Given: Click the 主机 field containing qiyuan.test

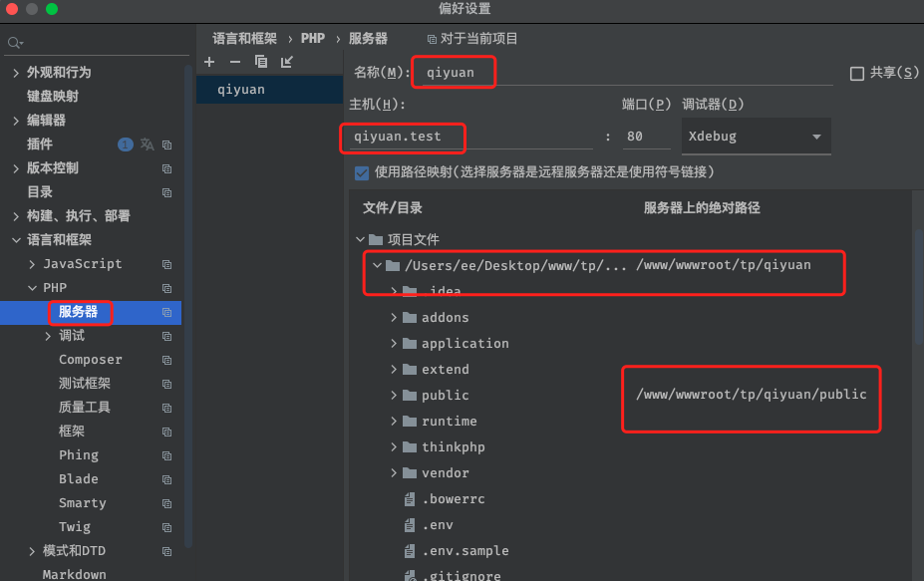Looking at the screenshot, I should tap(470, 137).
